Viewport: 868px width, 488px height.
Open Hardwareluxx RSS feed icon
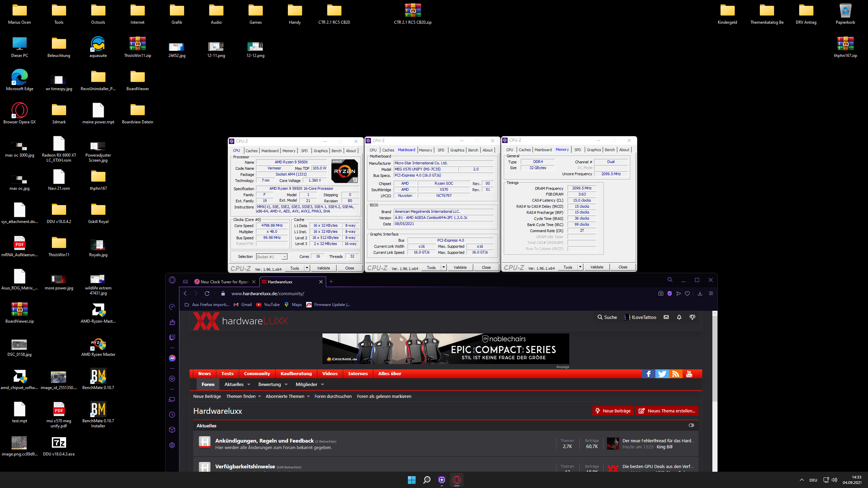[675, 373]
